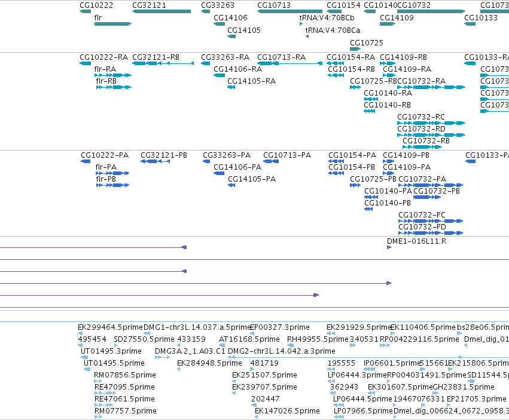The height and width of the screenshot is (420, 509).
Task: Click the CG10732-RB transcript label
Action: click(426, 141)
